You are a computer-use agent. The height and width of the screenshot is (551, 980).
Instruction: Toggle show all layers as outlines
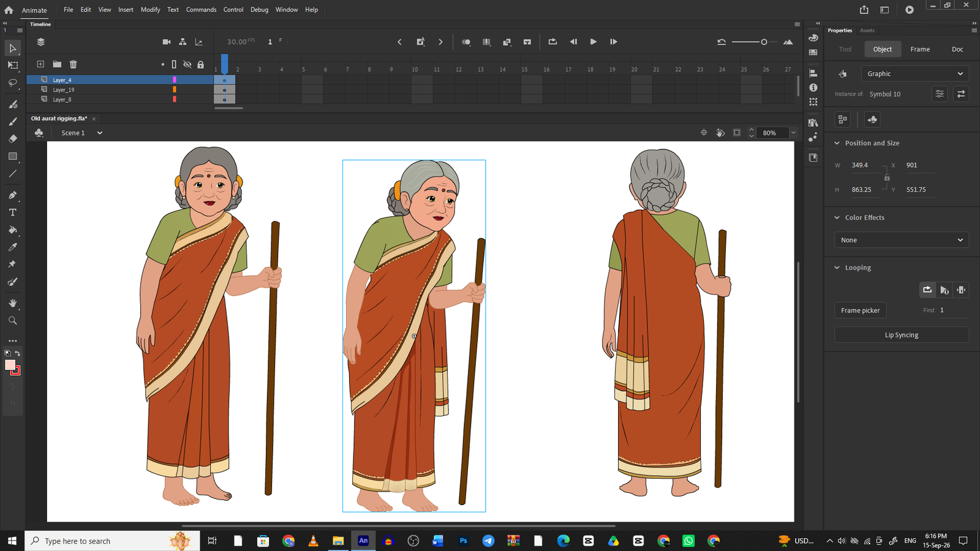(x=174, y=64)
